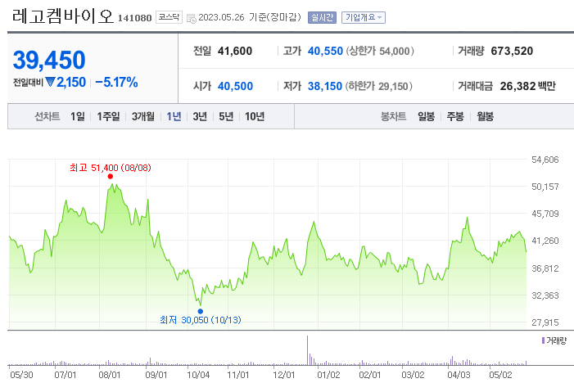The width and height of the screenshot is (574, 392).
Task: Click the 05/02 x-axis date label
Action: click(x=500, y=375)
